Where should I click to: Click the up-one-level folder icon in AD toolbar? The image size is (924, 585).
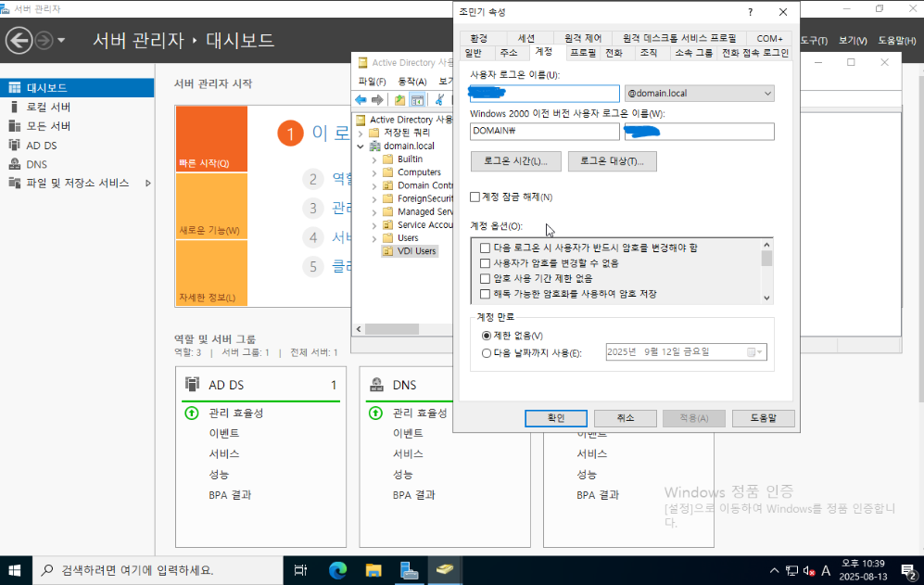coord(399,100)
